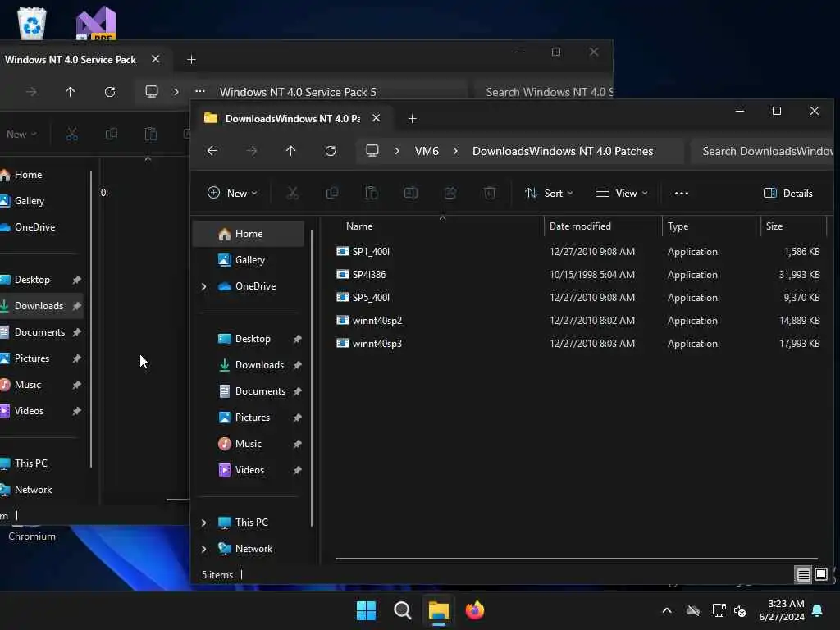Show hidden tray icons chevron
840x630 pixels.
coord(667,610)
